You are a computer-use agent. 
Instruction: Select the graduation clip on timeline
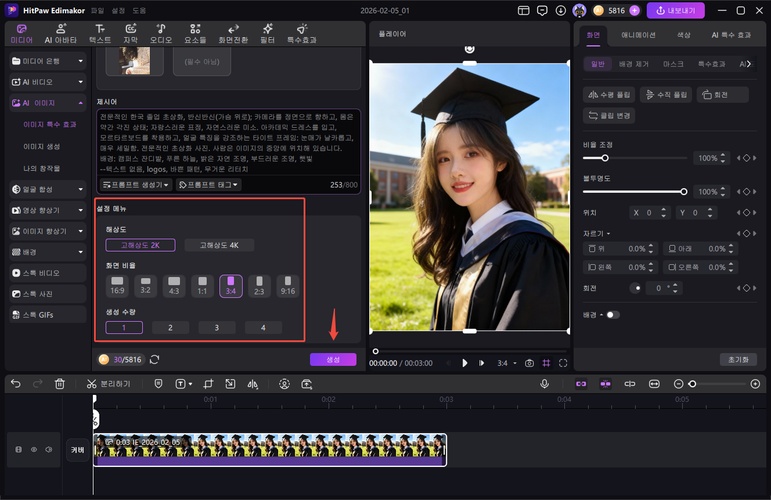[x=270, y=449]
